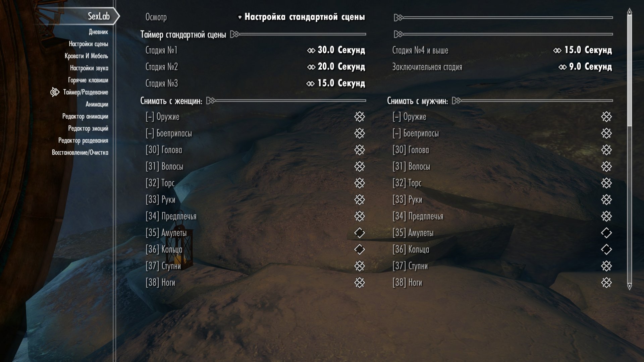Click slider icon for Заключительная стадия
The width and height of the screenshot is (644, 362).
[x=562, y=67]
